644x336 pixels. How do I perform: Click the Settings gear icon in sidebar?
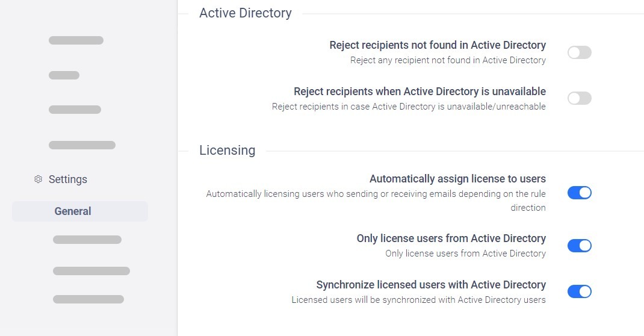tap(38, 179)
